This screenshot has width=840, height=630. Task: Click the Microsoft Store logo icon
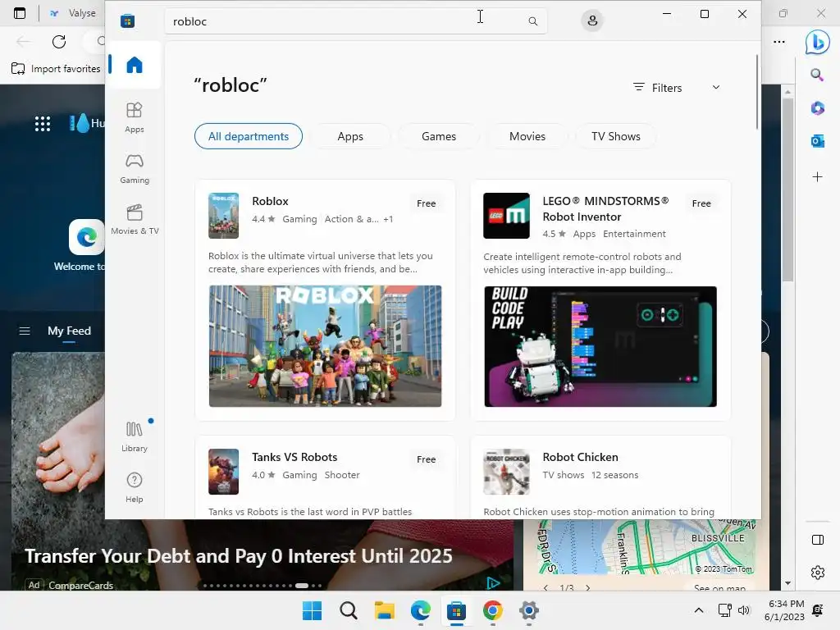(127, 21)
